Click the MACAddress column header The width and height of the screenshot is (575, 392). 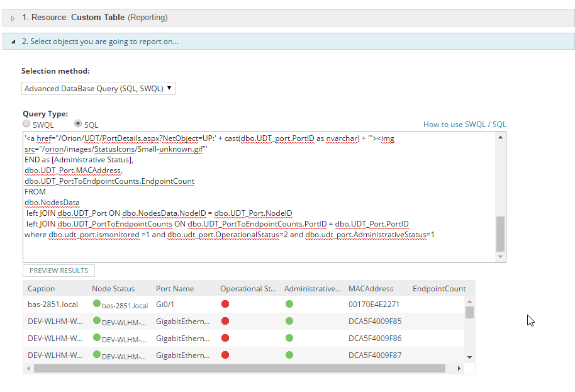[371, 289]
